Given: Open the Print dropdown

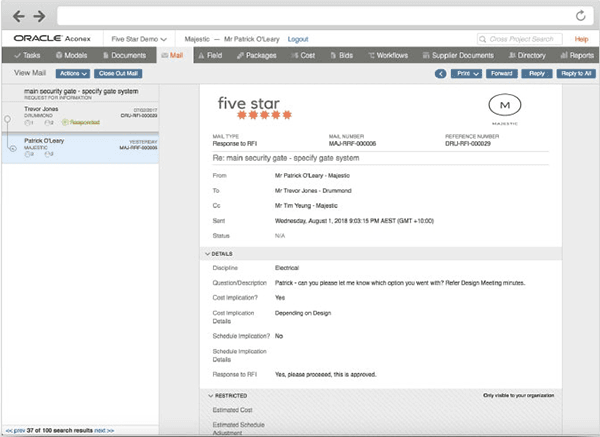Looking at the screenshot, I should point(466,73).
